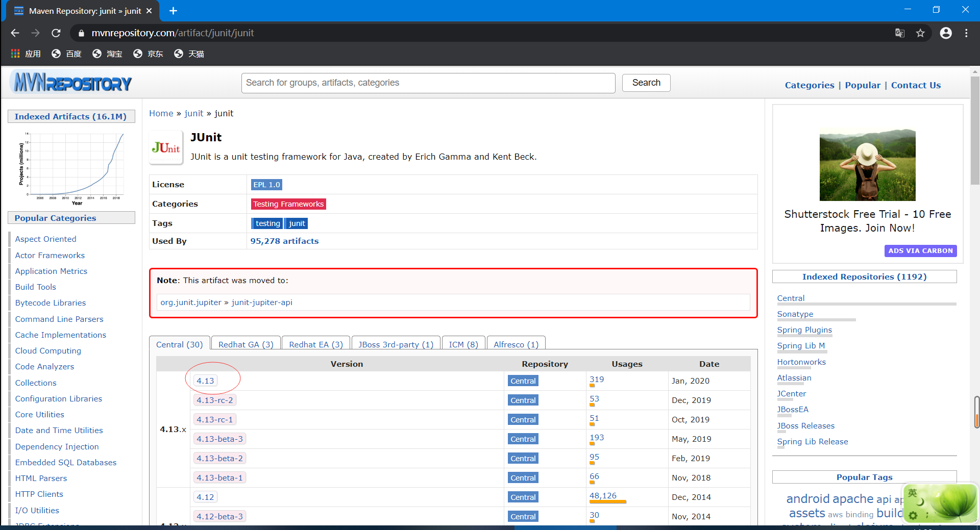Click the JUnit artifact logo
This screenshot has height=530, width=980.
pos(166,148)
